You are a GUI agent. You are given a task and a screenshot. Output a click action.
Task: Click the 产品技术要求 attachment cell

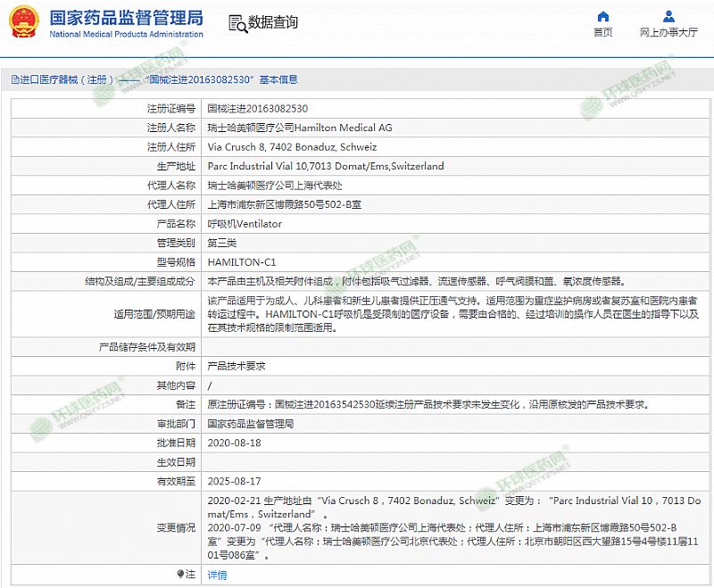coord(237,366)
